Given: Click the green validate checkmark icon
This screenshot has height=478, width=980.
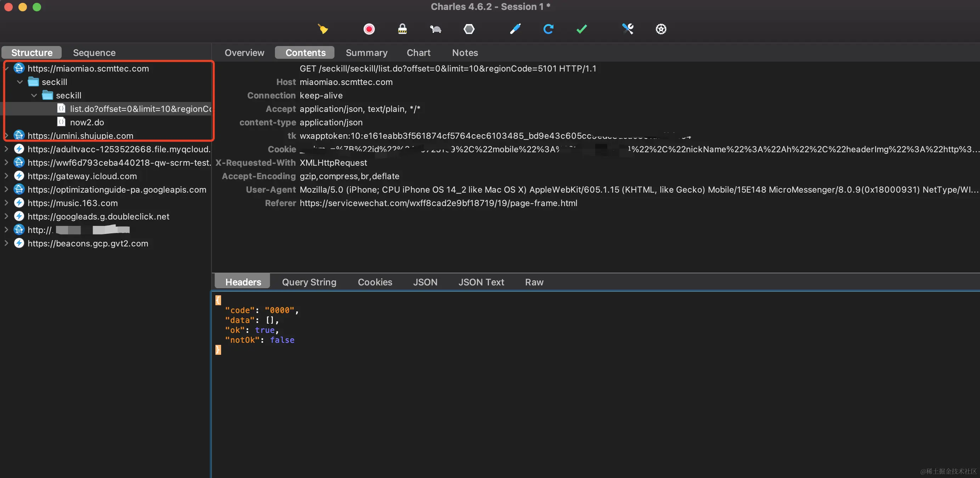Looking at the screenshot, I should coord(581,29).
